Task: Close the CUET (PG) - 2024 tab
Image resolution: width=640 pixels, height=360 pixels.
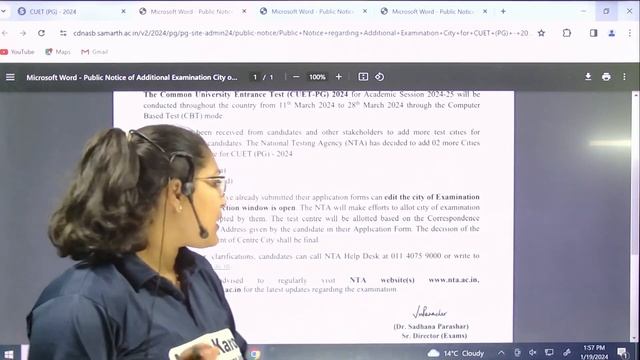Action: click(x=123, y=11)
